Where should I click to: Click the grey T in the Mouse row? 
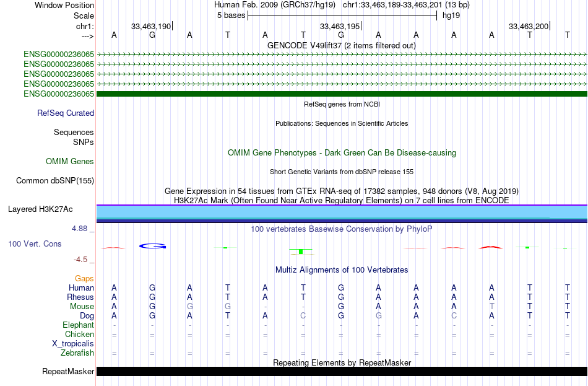(x=491, y=307)
